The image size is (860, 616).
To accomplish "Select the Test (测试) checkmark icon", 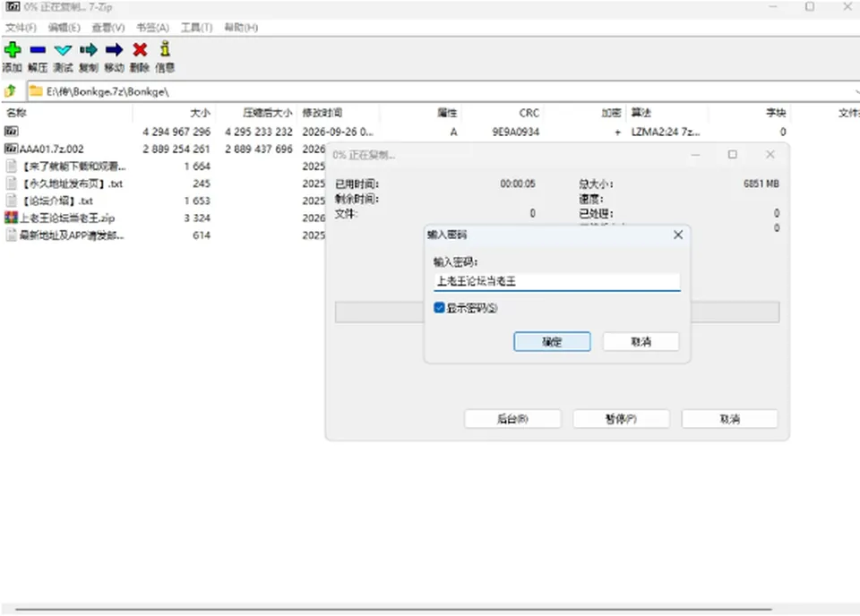I will pyautogui.click(x=63, y=50).
